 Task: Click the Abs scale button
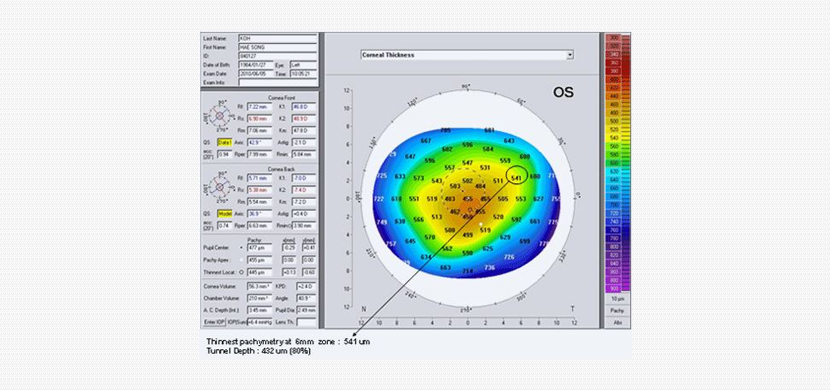click(x=617, y=322)
